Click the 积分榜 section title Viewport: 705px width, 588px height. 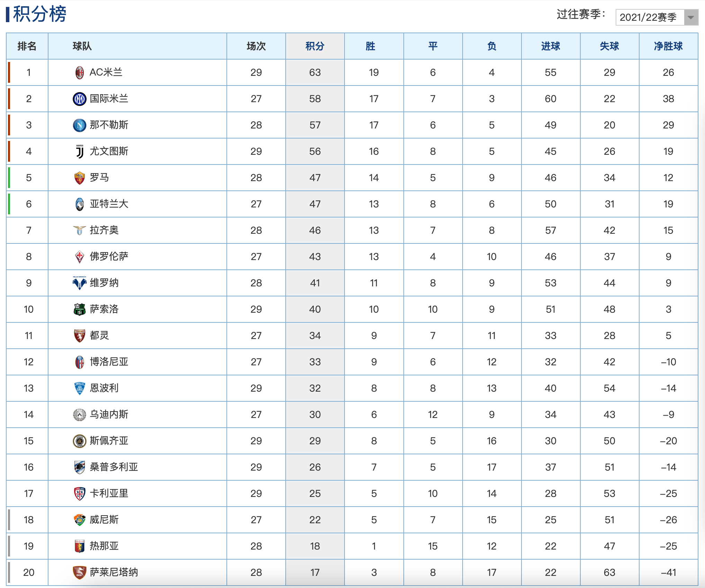pos(39,15)
